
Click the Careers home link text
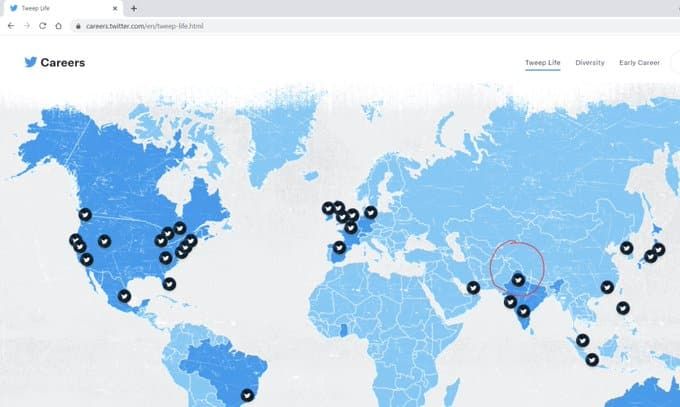(62, 63)
